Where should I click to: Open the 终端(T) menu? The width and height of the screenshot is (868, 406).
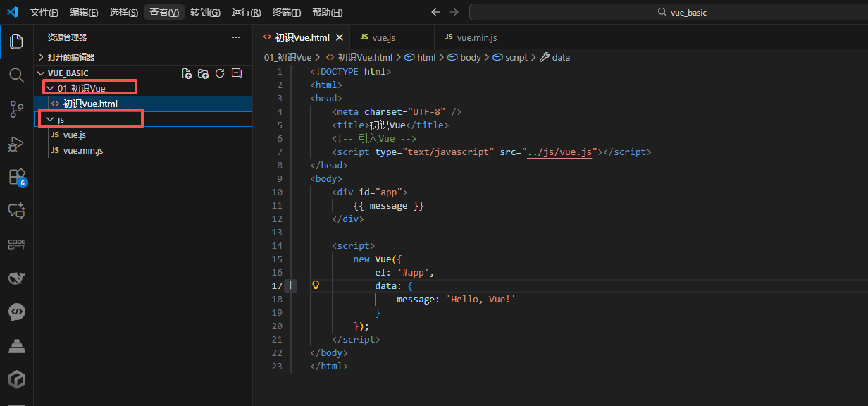click(x=287, y=12)
